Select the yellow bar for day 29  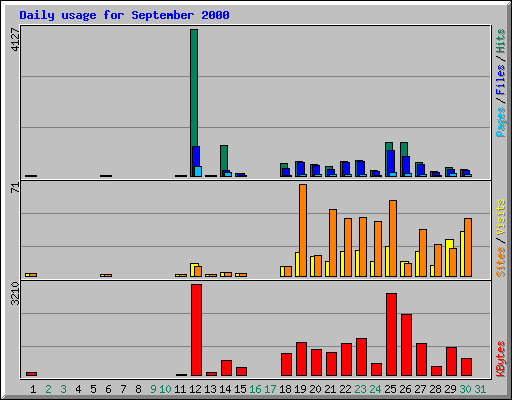[448, 258]
